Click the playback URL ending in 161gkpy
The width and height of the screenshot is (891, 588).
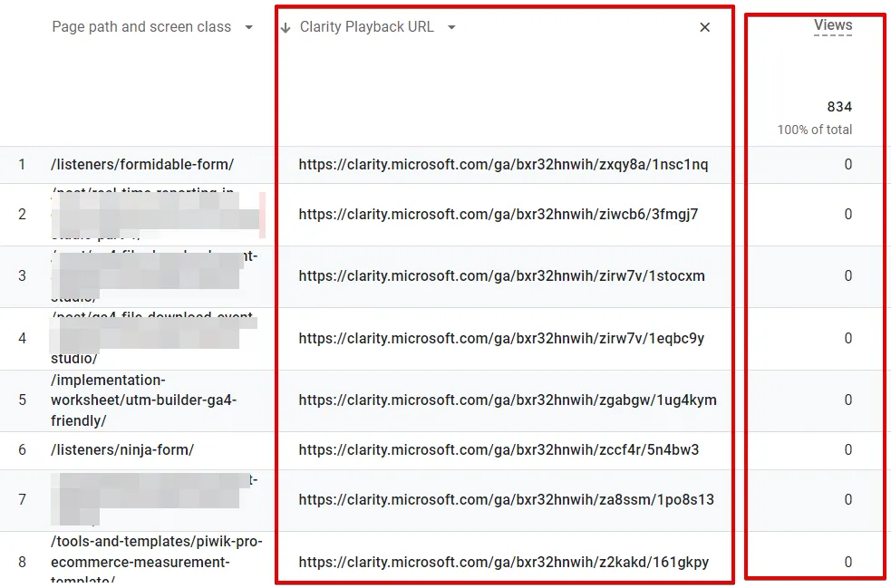click(x=504, y=562)
